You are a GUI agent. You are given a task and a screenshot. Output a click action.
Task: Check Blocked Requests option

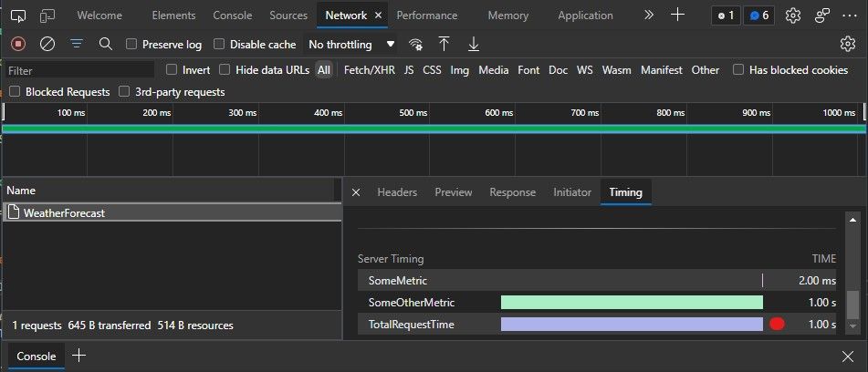[15, 92]
